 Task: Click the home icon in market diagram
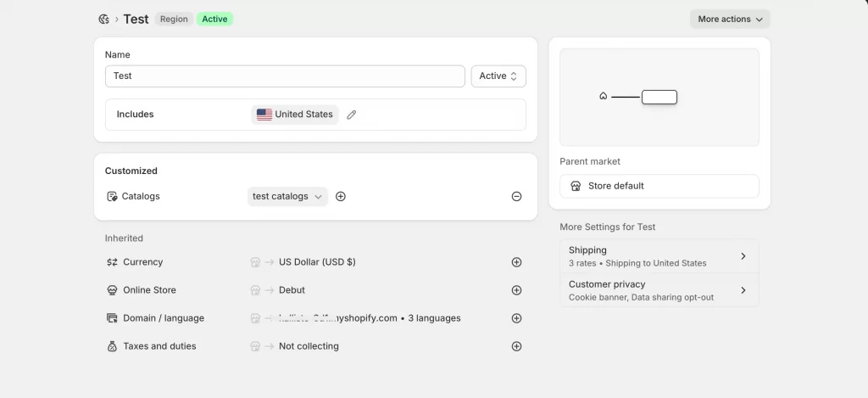point(604,97)
